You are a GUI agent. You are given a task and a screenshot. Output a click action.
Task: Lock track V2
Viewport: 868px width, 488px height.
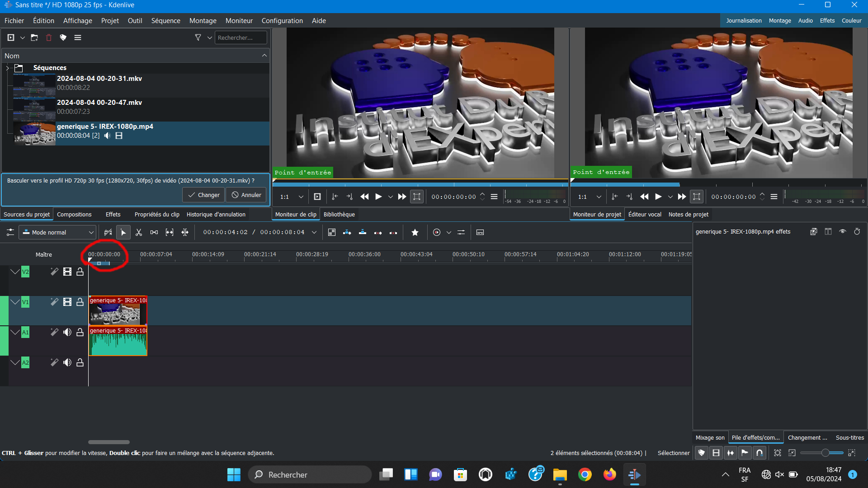point(80,272)
